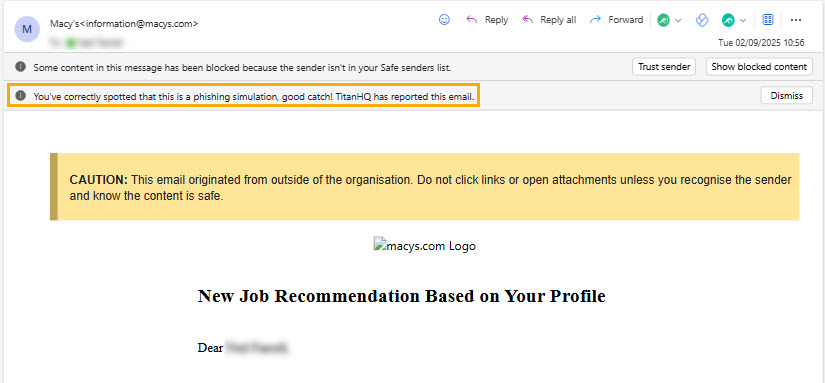Forward this Macy's email
This screenshot has height=383, width=825.
[617, 20]
